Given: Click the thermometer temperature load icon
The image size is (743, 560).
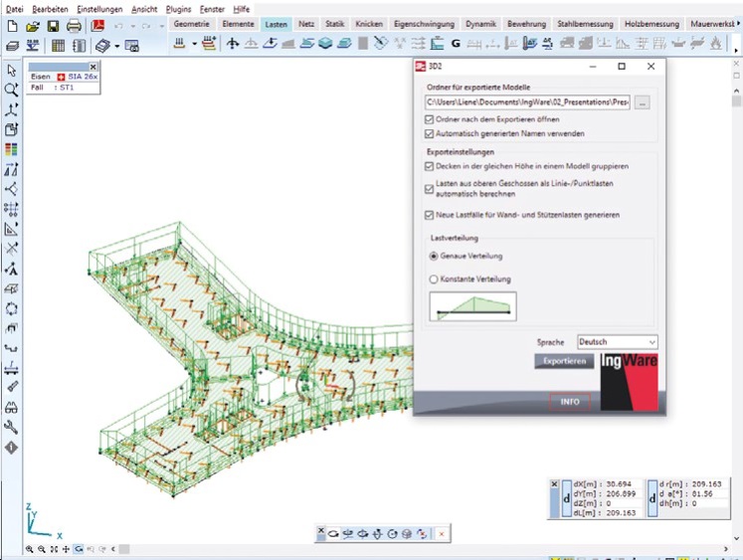Looking at the screenshot, I should coord(528,44).
